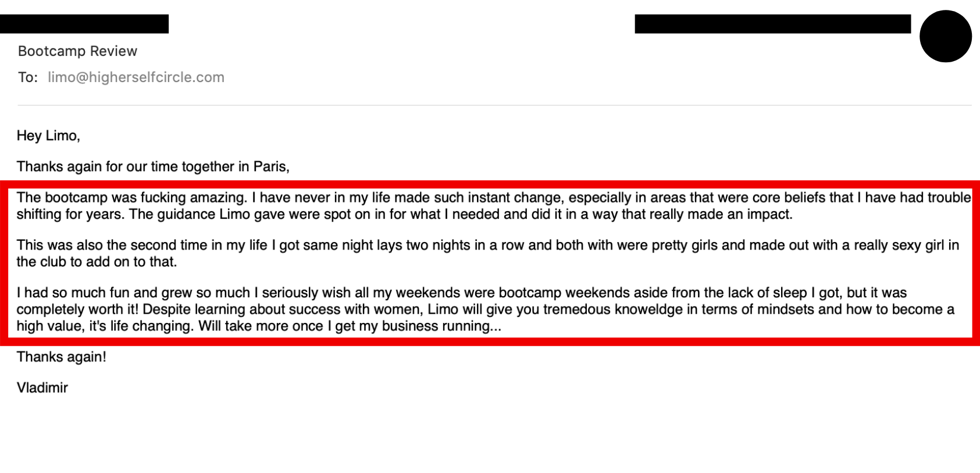Click the "Thanks again for our time together in Paris" line

click(153, 167)
